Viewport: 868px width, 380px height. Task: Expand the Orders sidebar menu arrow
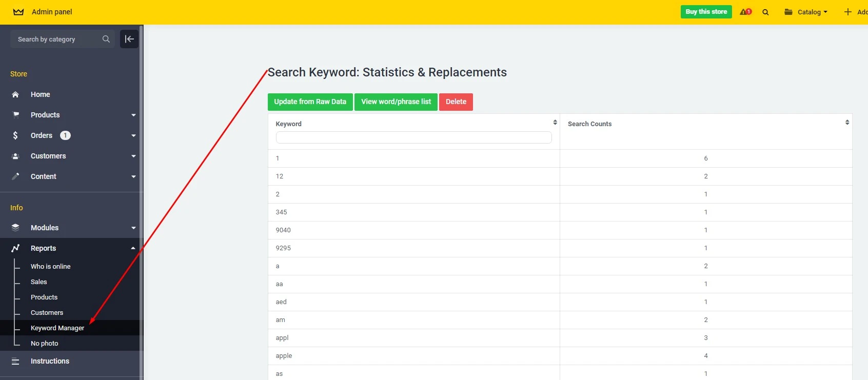(133, 136)
